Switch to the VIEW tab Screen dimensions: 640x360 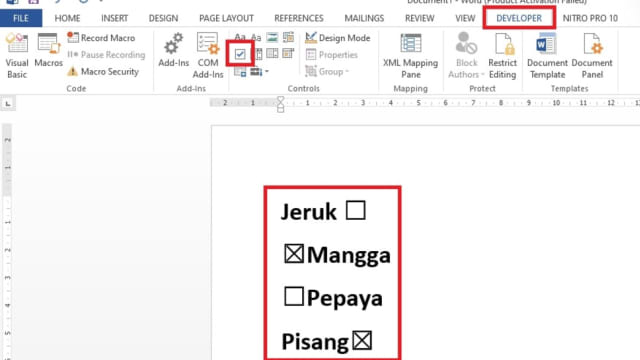tap(465, 18)
